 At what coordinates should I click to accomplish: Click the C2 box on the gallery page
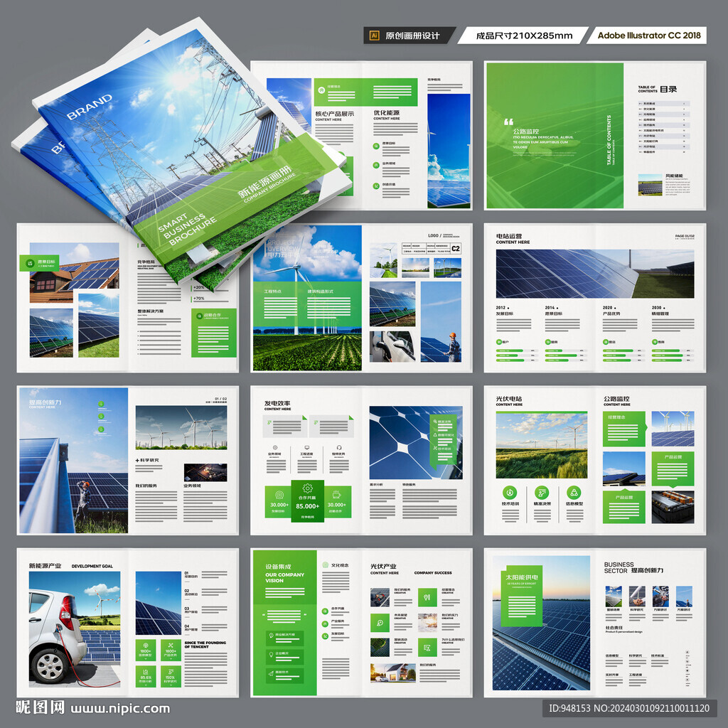(456, 248)
